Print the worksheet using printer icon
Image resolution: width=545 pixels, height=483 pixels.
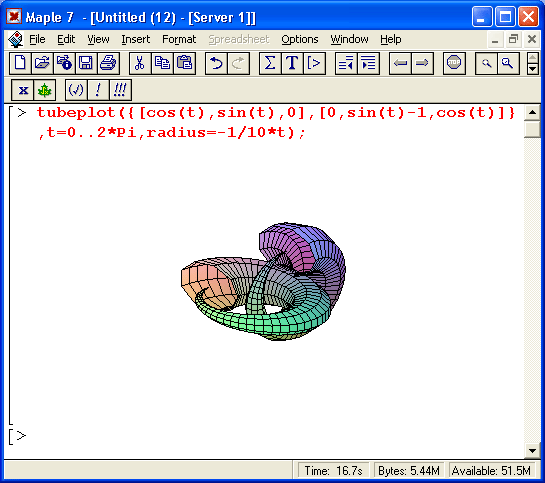tap(108, 64)
